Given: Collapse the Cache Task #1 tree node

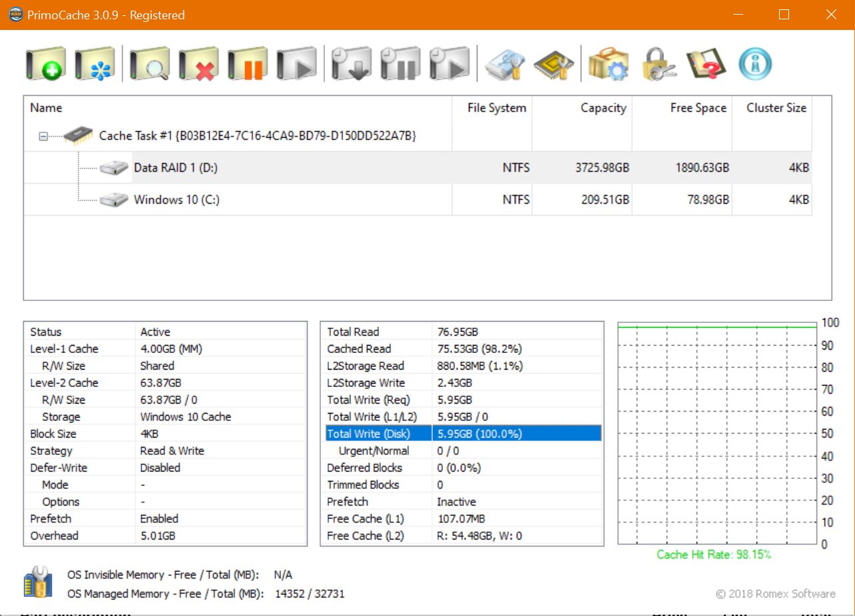Looking at the screenshot, I should 43,136.
